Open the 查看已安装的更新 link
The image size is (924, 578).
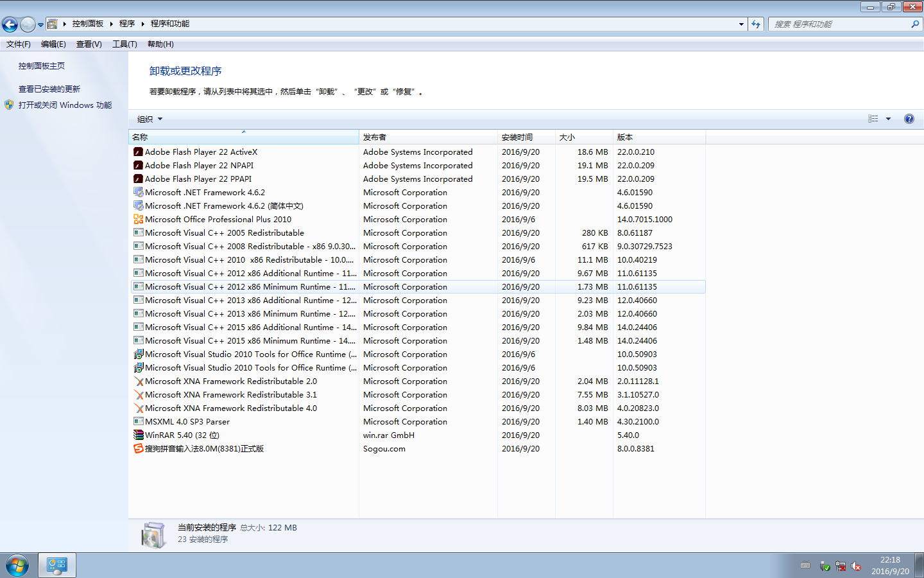point(49,89)
